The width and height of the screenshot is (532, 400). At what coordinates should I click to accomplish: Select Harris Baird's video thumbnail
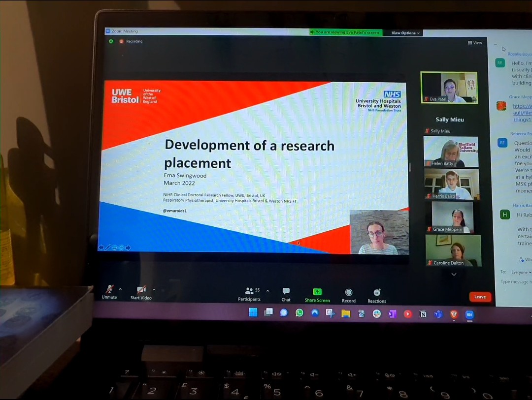point(452,184)
